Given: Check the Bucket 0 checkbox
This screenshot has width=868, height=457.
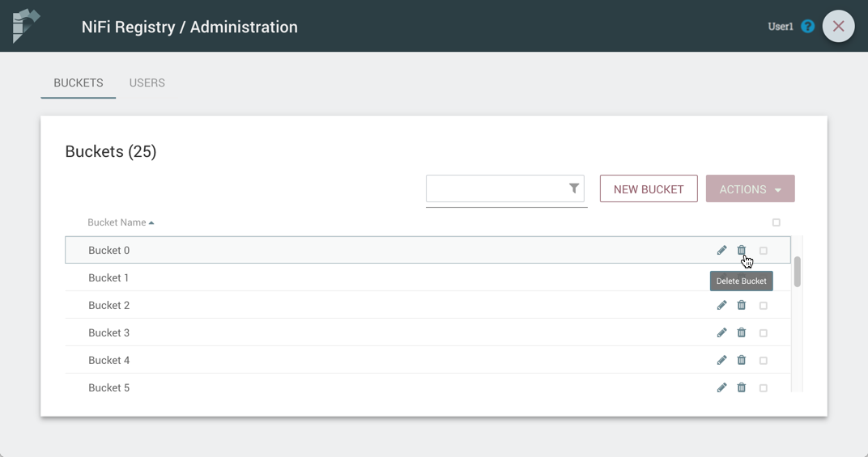Looking at the screenshot, I should coord(763,251).
